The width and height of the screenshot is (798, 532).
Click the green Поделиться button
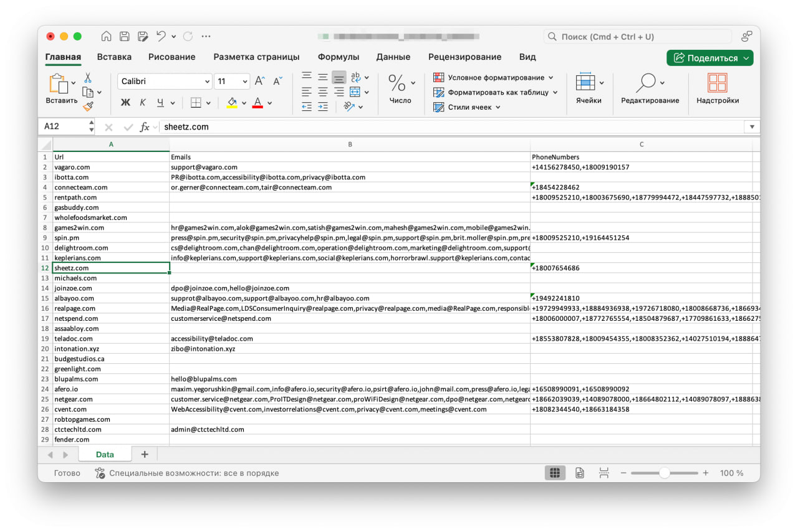pos(709,58)
